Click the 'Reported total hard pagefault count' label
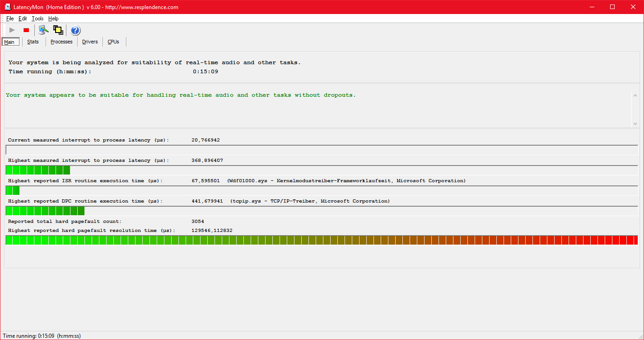 coord(65,222)
